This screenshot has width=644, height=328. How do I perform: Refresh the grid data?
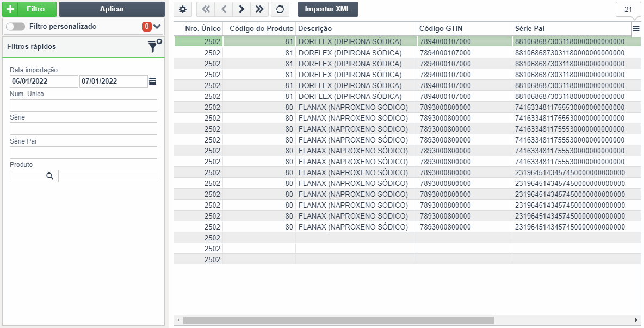[x=280, y=9]
